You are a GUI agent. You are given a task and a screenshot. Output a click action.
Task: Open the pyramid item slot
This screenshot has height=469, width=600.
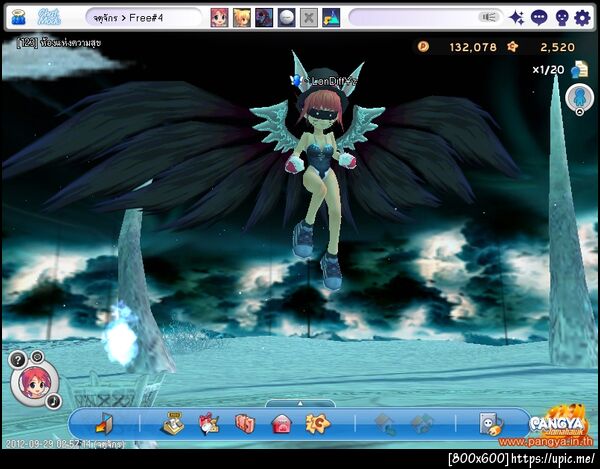331,18
